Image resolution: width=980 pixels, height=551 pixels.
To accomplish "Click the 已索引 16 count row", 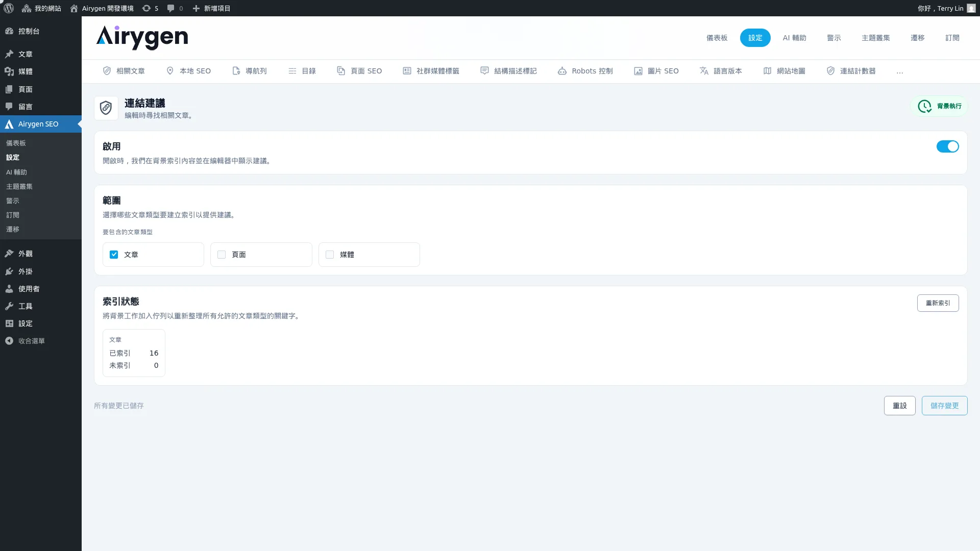I will tap(134, 353).
